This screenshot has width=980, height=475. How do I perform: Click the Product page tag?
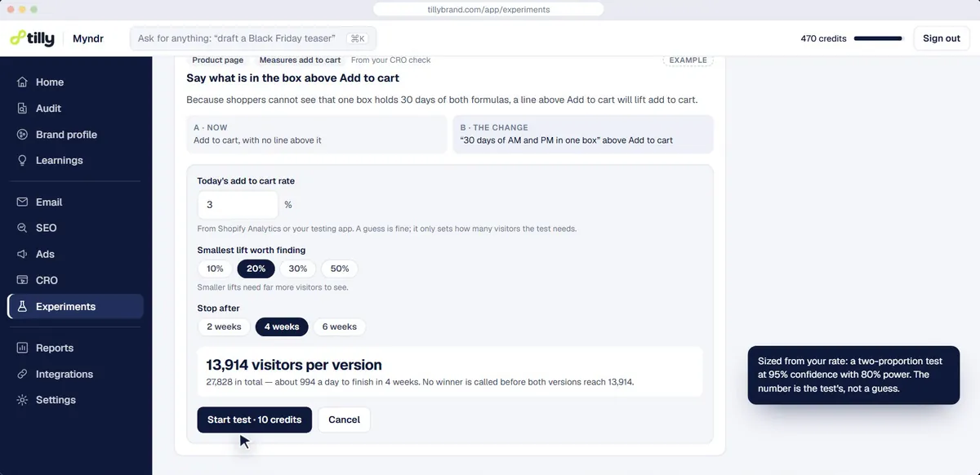point(218,60)
